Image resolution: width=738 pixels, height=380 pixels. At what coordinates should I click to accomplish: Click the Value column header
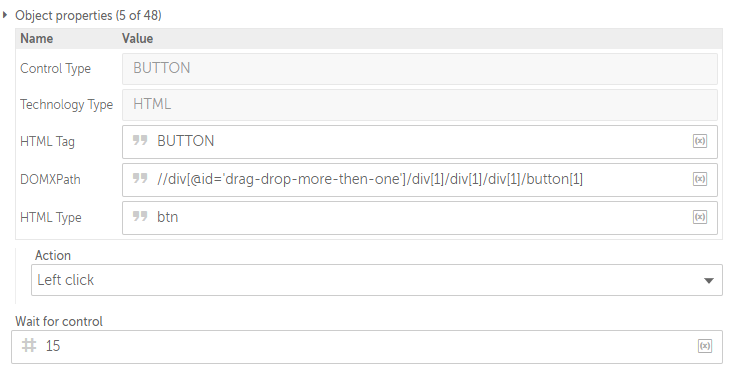(x=137, y=39)
